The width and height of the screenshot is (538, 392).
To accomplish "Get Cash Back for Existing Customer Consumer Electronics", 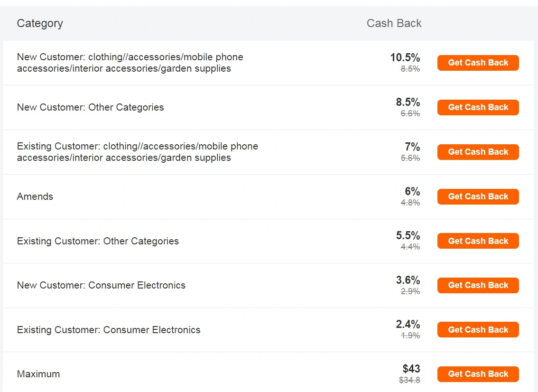I will 478,329.
